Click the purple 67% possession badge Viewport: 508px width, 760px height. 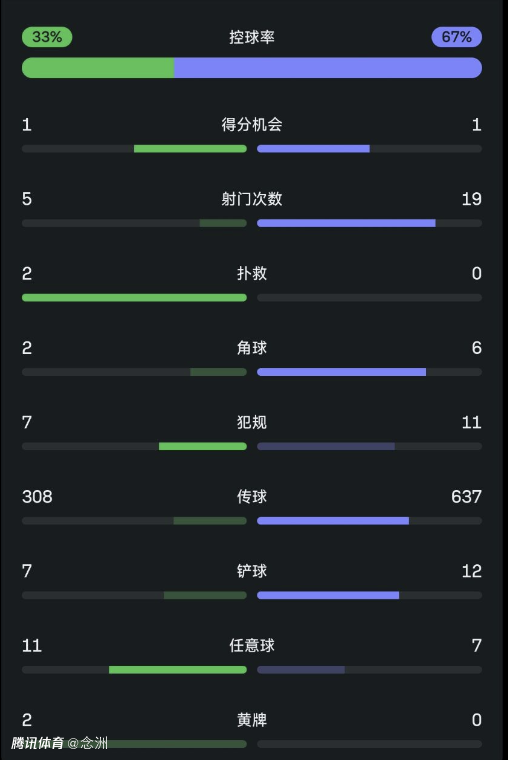pyautogui.click(x=457, y=37)
